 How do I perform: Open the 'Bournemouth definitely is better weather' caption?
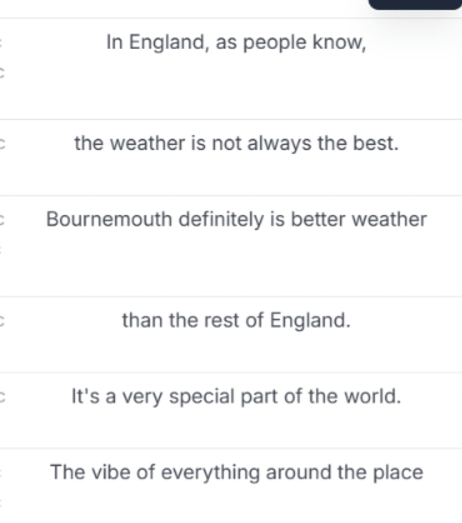tap(237, 220)
